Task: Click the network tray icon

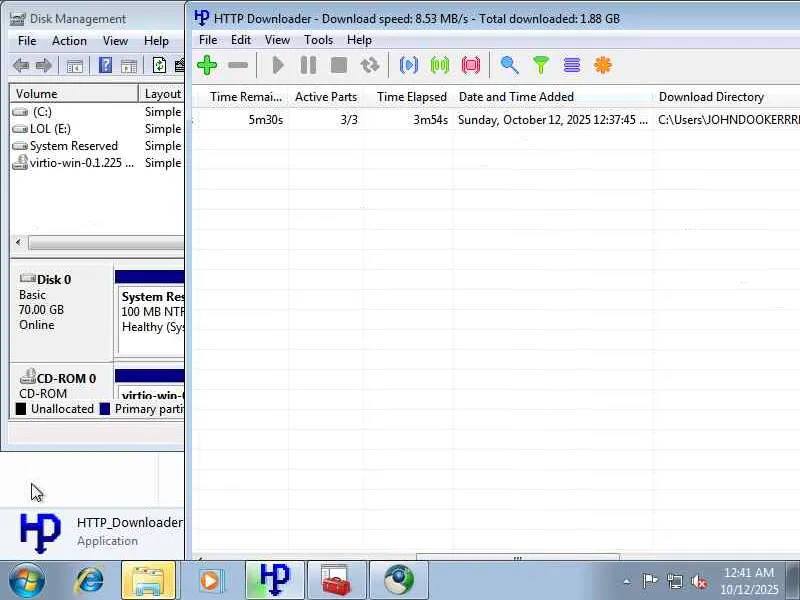Action: [x=674, y=581]
